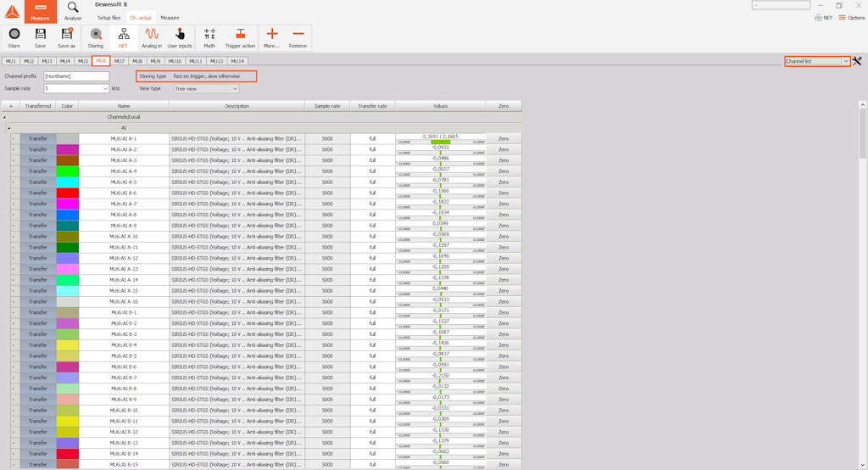
Task: Open the Measure sub-tab next to Ch. setup
Action: tap(170, 18)
